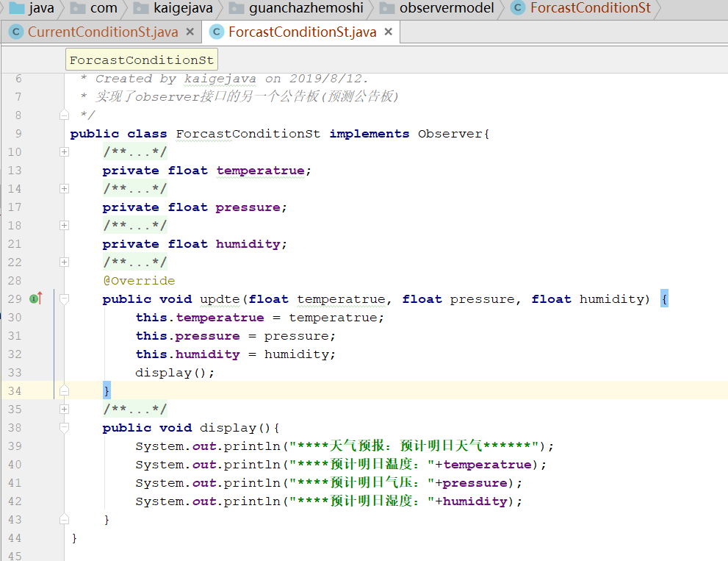
Task: Close the ForcastConditionSt.java tab
Action: [x=389, y=32]
